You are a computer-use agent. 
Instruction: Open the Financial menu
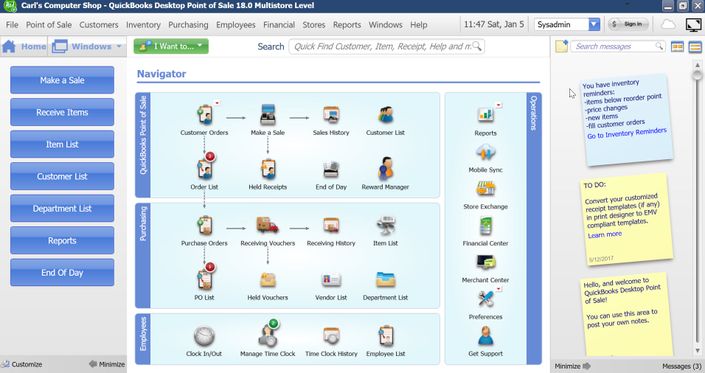[x=279, y=25]
